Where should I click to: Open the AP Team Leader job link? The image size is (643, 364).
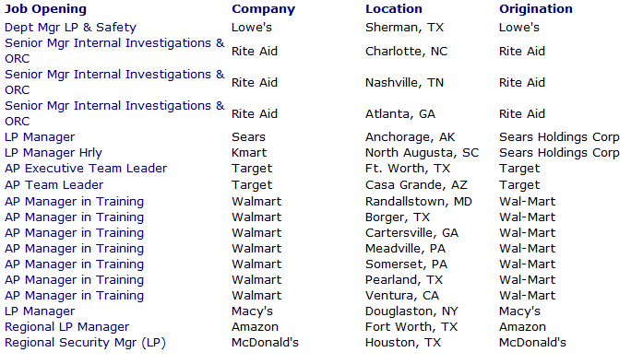(54, 185)
